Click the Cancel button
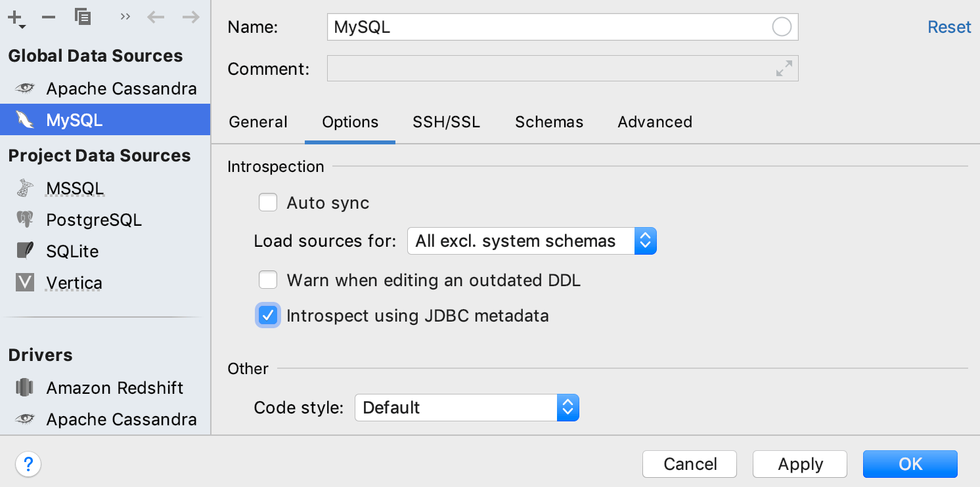 (690, 464)
